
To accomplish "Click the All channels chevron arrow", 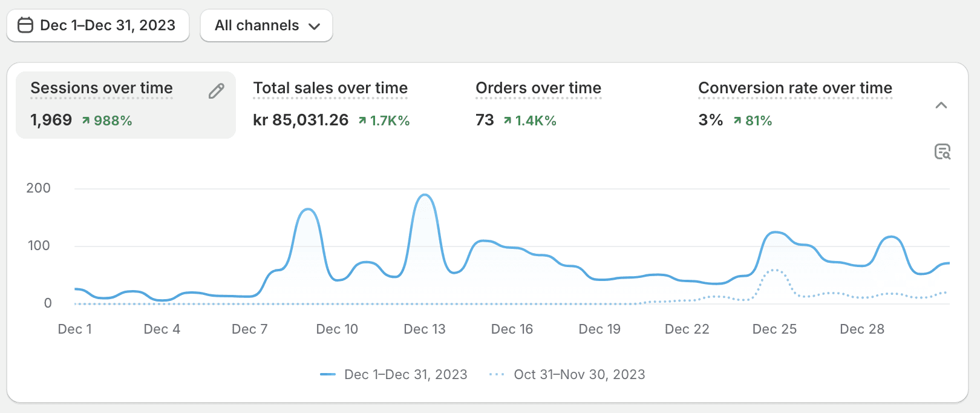I will pyautogui.click(x=314, y=26).
